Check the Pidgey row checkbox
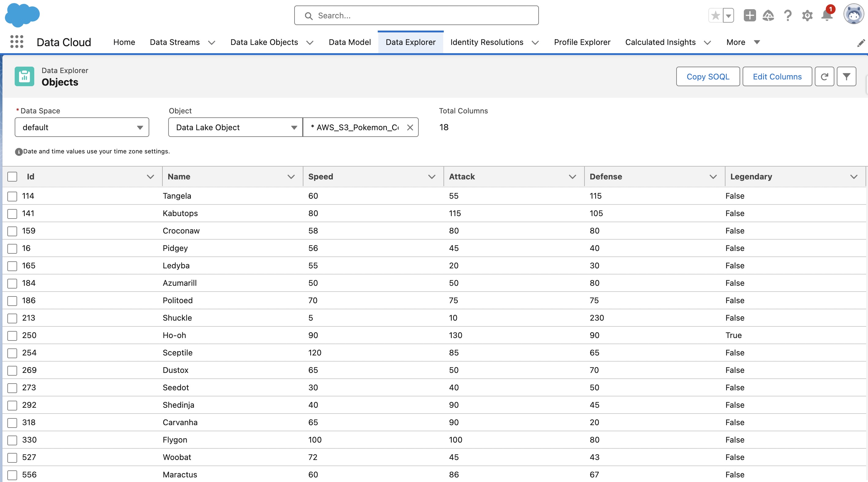The height and width of the screenshot is (482, 868). [x=12, y=248]
